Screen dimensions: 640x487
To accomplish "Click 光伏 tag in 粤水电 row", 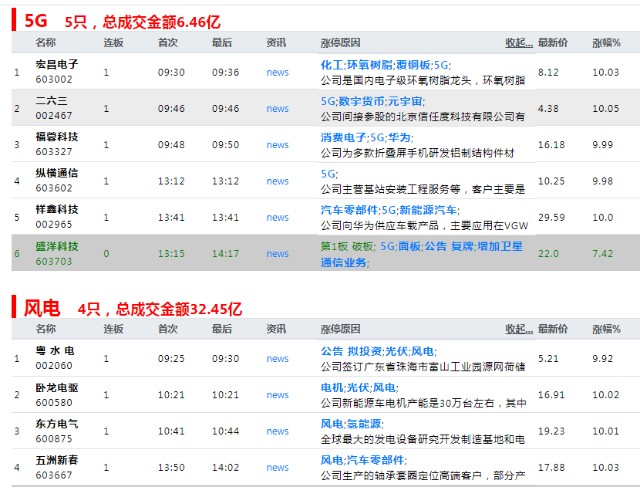I will pyautogui.click(x=396, y=351).
